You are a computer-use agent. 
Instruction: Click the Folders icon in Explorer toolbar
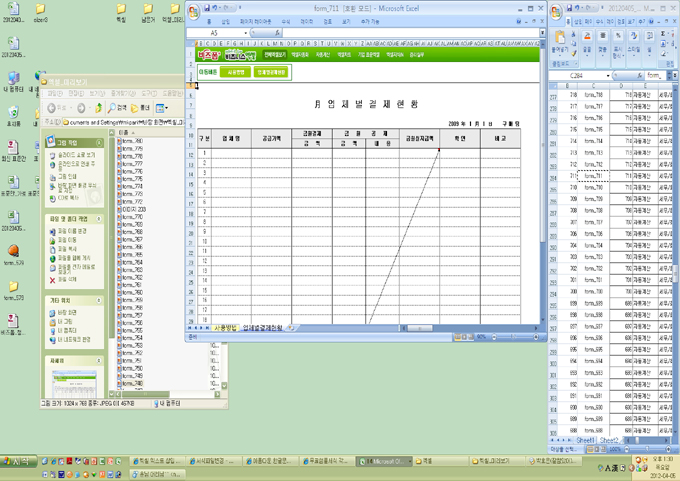138,107
